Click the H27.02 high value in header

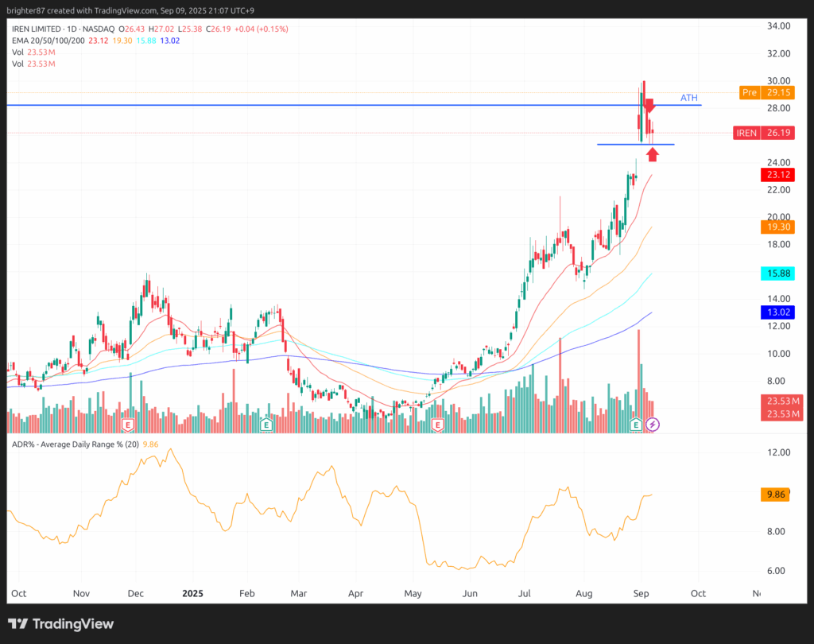tap(161, 29)
